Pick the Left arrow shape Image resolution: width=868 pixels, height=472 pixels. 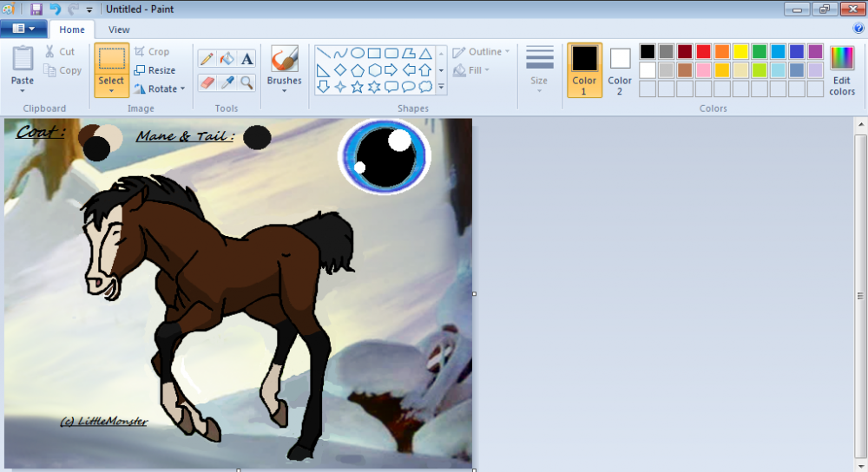coord(409,70)
